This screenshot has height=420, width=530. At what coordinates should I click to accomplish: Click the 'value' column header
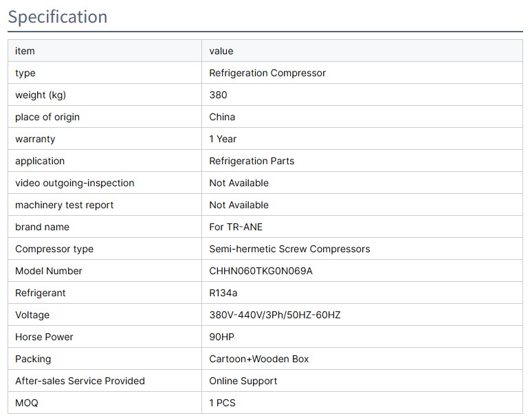(x=221, y=51)
